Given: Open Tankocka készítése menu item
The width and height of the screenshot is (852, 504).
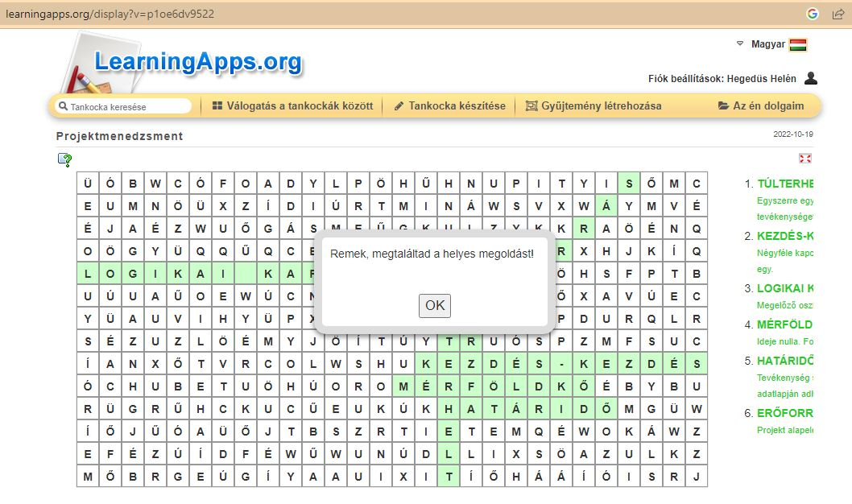Looking at the screenshot, I should point(449,105).
